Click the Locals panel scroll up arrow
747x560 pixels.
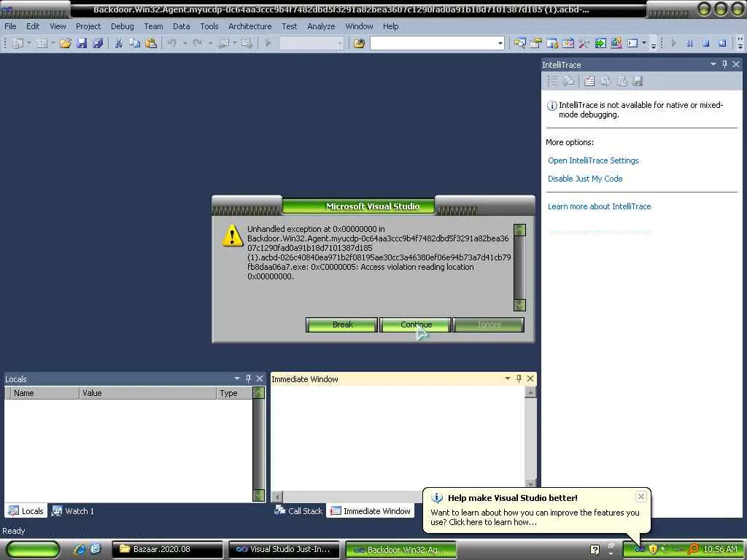259,393
